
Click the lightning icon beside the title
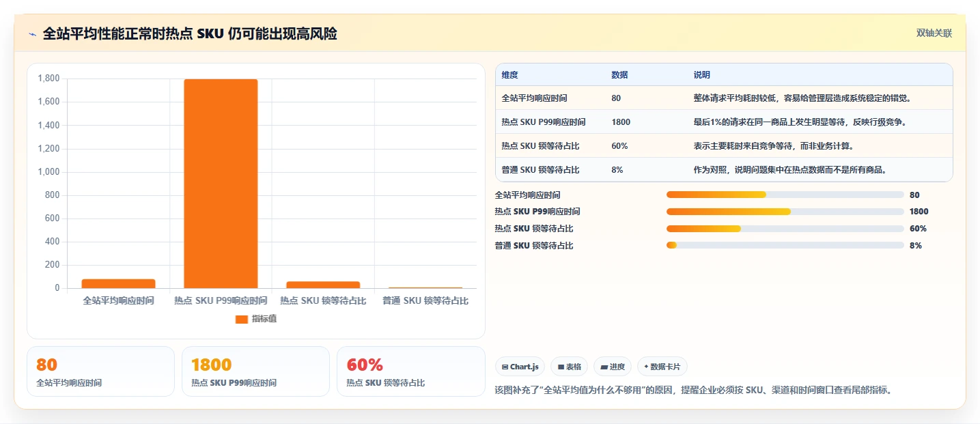tap(32, 34)
